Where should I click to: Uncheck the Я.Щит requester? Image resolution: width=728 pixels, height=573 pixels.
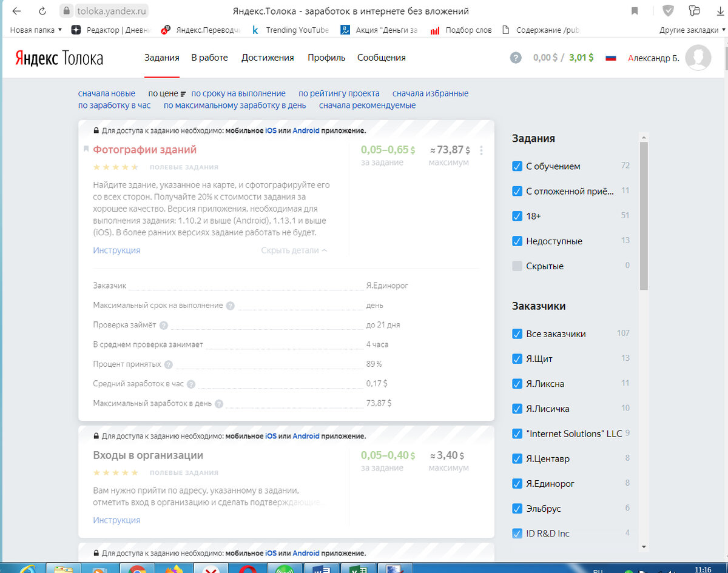click(517, 359)
